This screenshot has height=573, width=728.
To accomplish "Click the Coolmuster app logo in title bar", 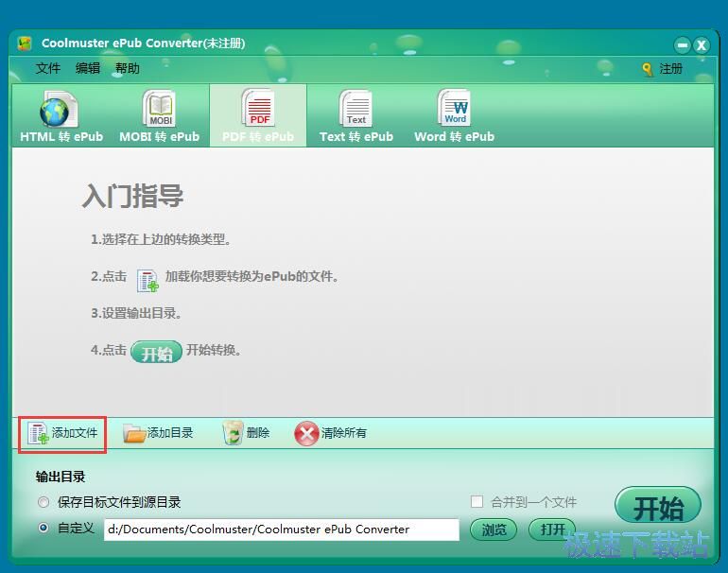I will (25, 43).
